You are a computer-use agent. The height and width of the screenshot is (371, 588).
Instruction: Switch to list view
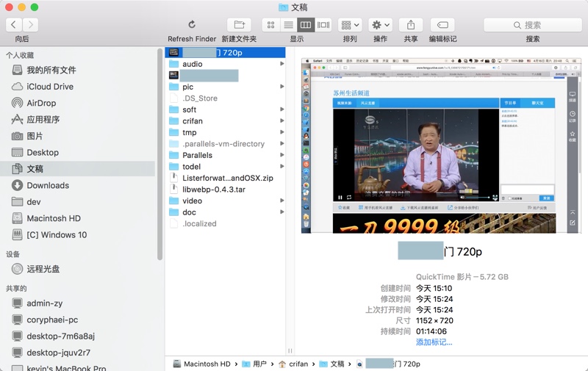pos(288,25)
